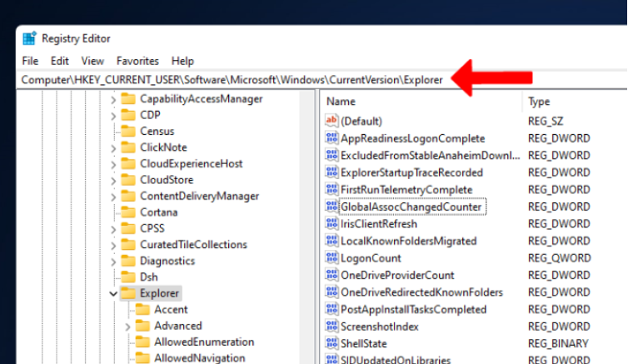Image resolution: width=643 pixels, height=364 pixels.
Task: Click the AppReadinessLogonComplete DWORD icon
Action: [331, 137]
